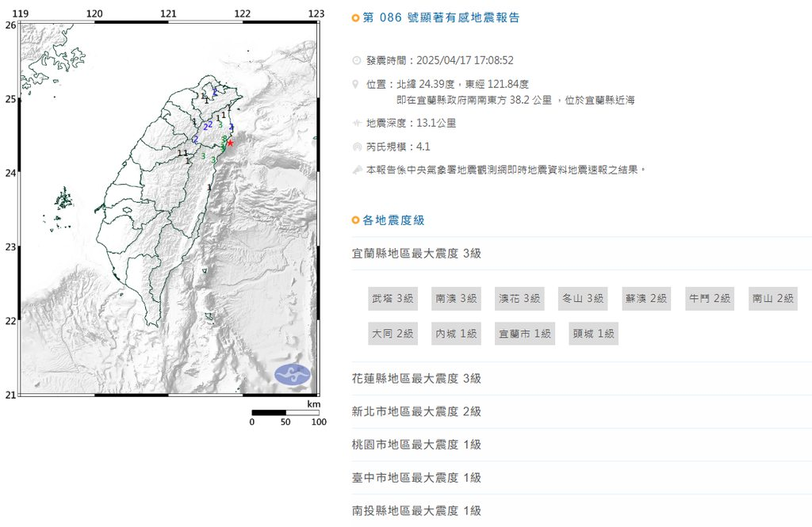
Task: Click the 宜蘭市 1級 station tag
Action: 523,334
